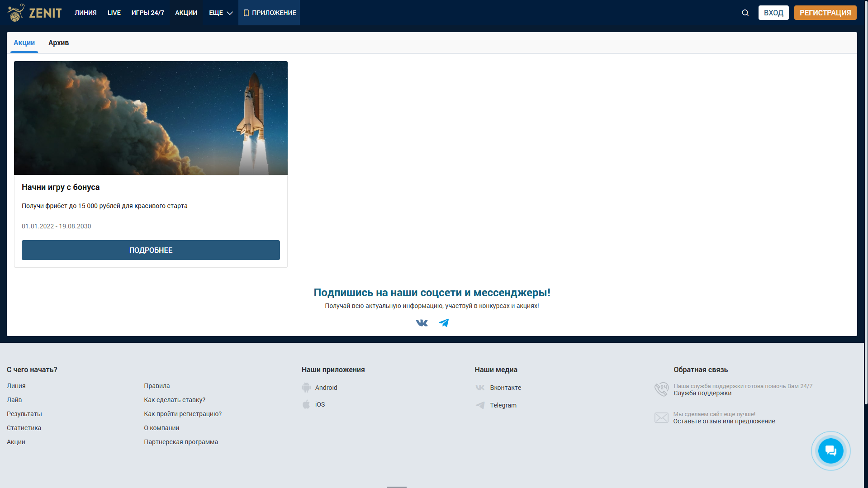
Task: Open the Результаты footer link
Action: click(x=24, y=414)
